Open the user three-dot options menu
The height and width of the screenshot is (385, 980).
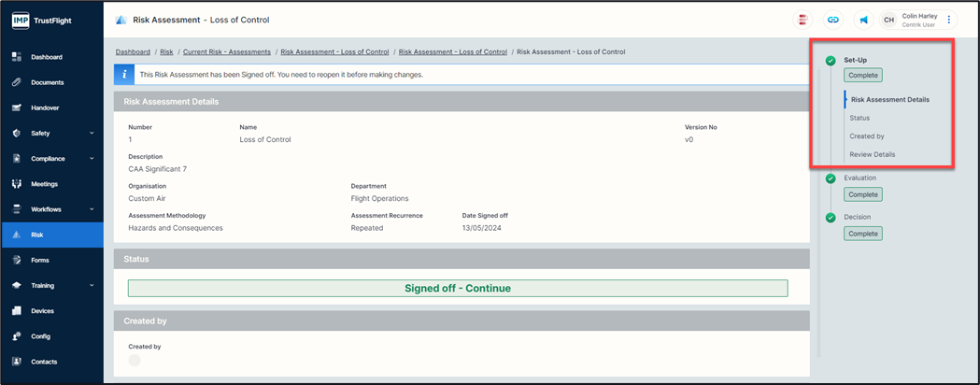coord(949,20)
